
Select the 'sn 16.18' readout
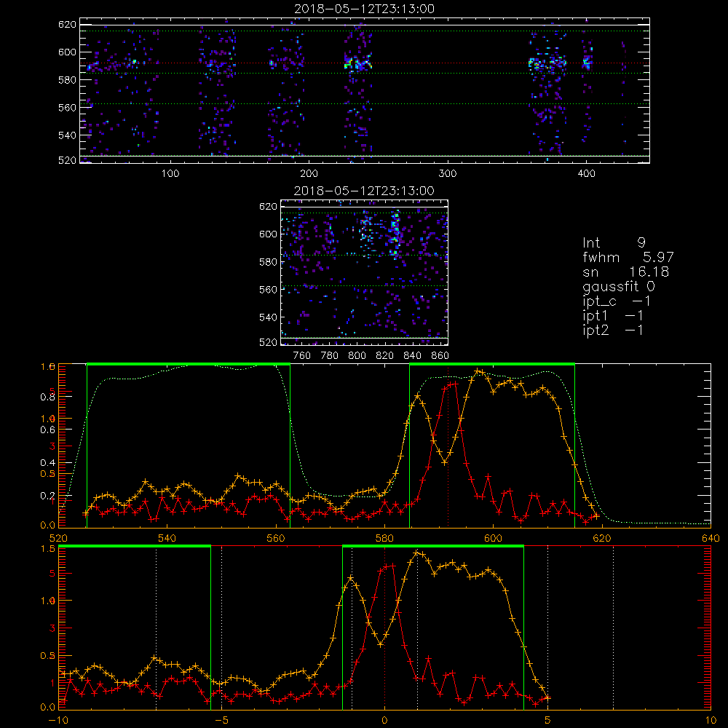(x=626, y=272)
